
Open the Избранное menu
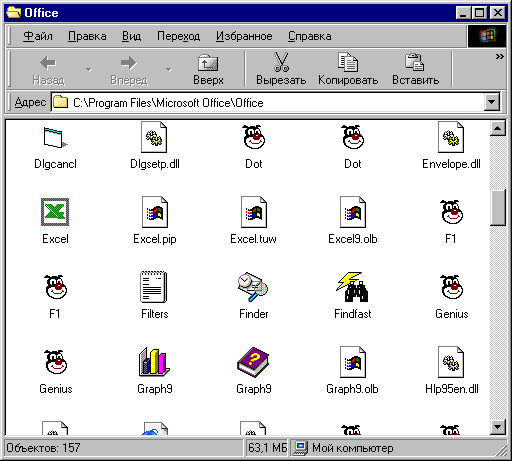(244, 36)
